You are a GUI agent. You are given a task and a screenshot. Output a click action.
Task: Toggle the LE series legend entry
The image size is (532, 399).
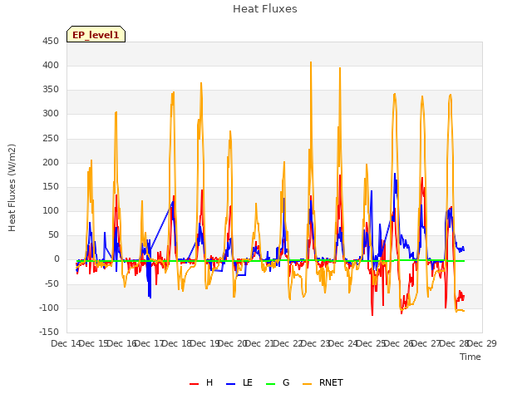239,382
